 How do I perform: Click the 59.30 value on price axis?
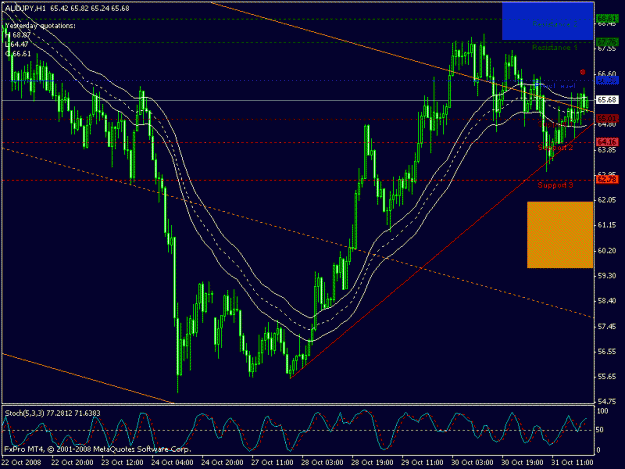click(x=607, y=276)
